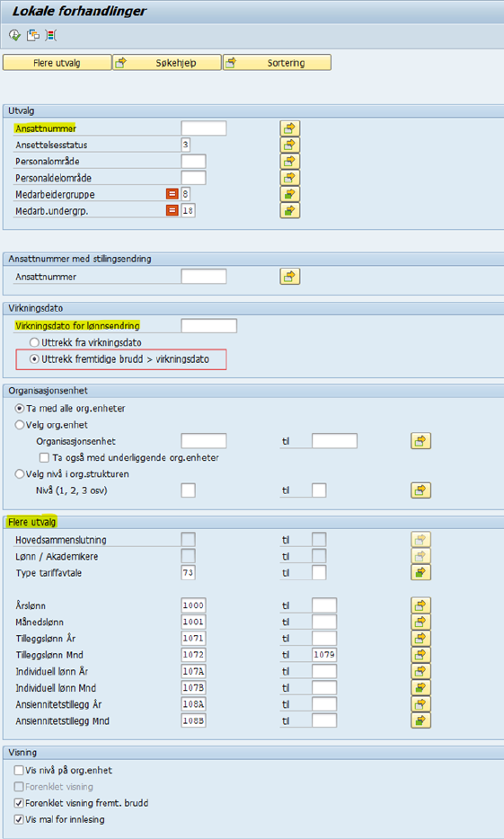Image resolution: width=504 pixels, height=839 pixels.
Task: Uncheck Forenklet visning fremt. brudd
Action: pos(19,803)
